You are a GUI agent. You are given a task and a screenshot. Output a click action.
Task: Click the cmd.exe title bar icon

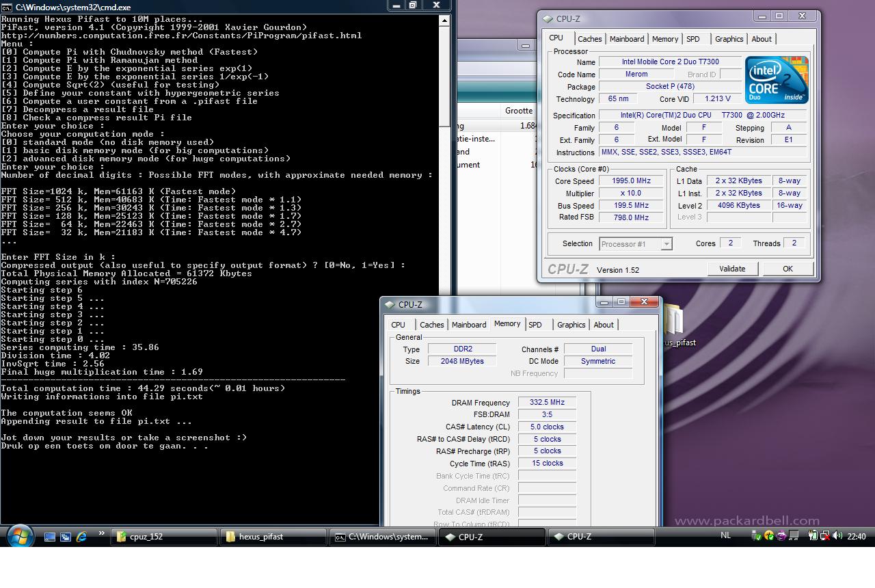click(x=7, y=7)
